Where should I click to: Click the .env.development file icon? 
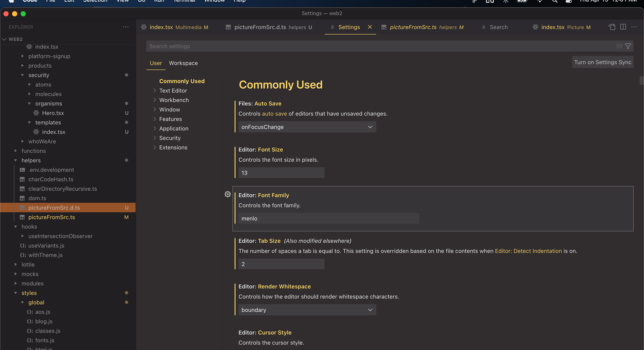pos(22,170)
